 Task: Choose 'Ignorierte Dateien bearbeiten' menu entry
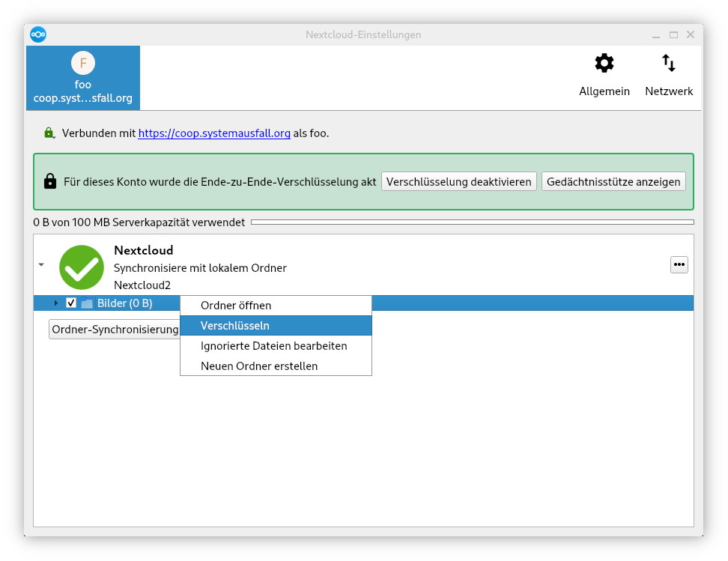pyautogui.click(x=276, y=346)
